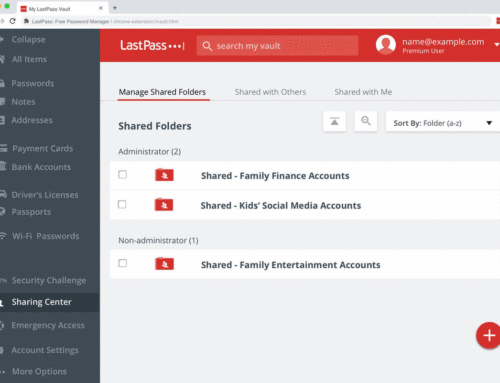500x383 pixels.
Task: Click the search magnifier icon in vault search
Action: [x=207, y=46]
